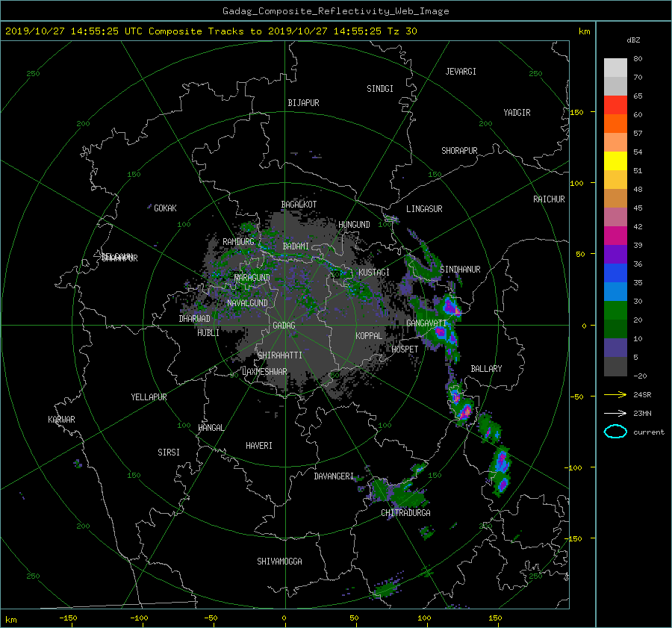
Task: Click the SHIVAMOGGA city label
Action: (279, 562)
